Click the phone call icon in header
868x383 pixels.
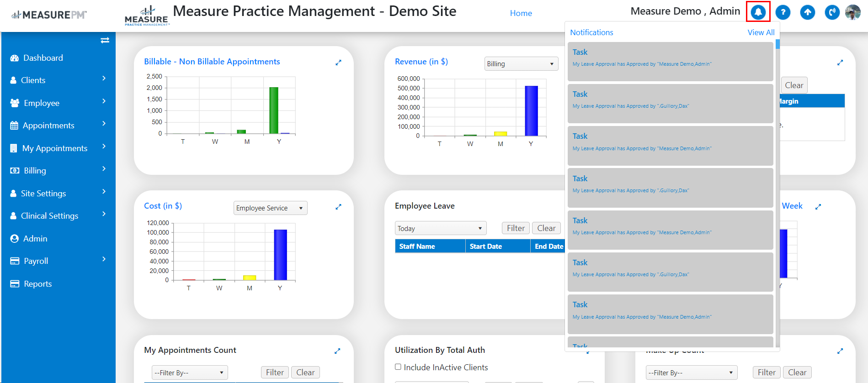coord(832,12)
